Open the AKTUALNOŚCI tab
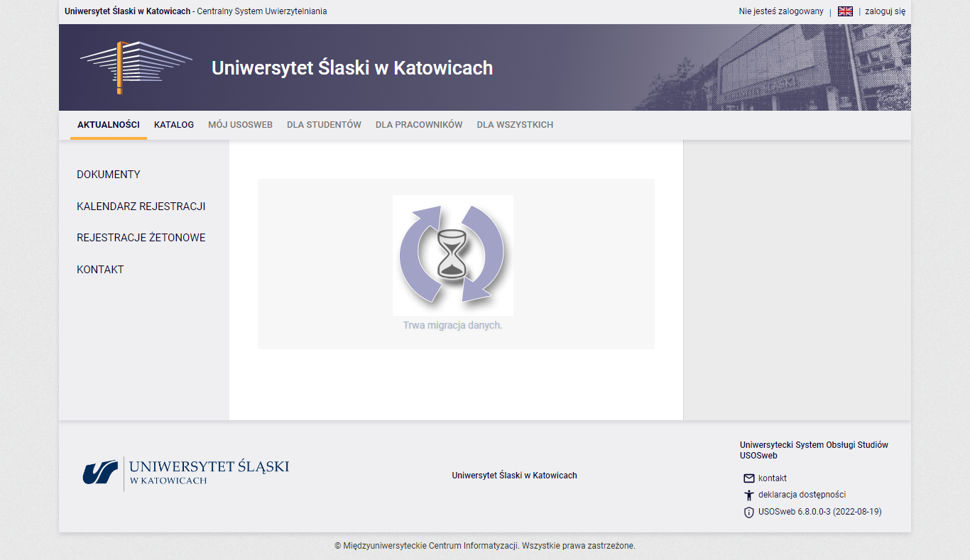Screen dimensions: 970x560 point(109,125)
